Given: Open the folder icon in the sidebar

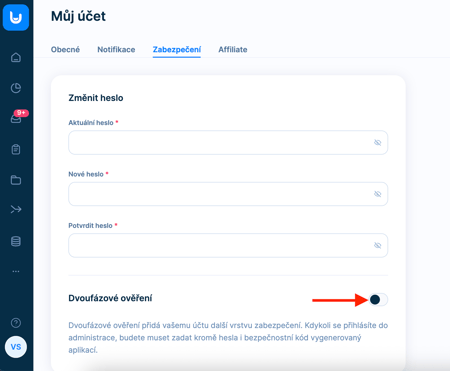Looking at the screenshot, I should pyautogui.click(x=16, y=180).
